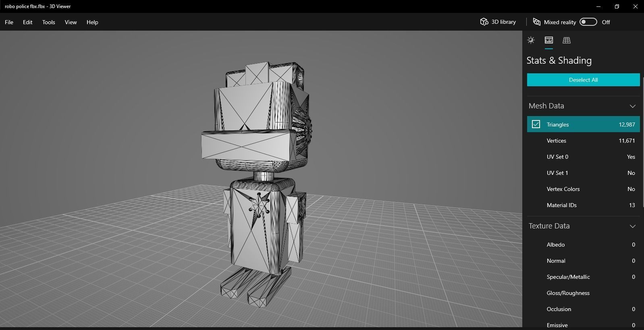Select the Occlusion texture row
Screen dimensions: 644x330
[583, 309]
